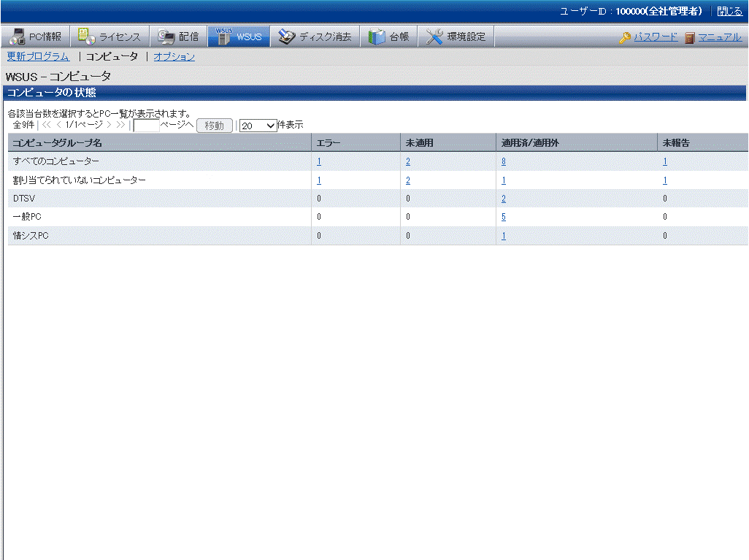Open the 20件表示 dropdown
The height and width of the screenshot is (560, 749).
pyautogui.click(x=258, y=126)
